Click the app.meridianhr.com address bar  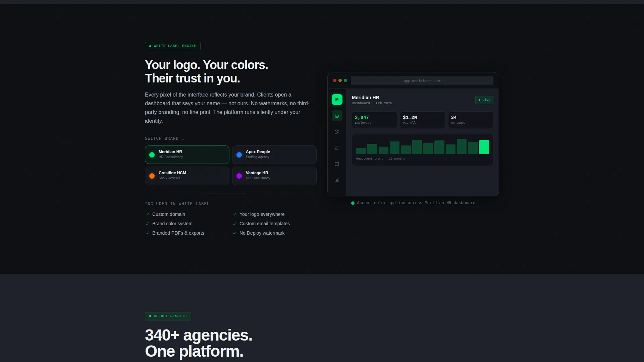click(422, 81)
